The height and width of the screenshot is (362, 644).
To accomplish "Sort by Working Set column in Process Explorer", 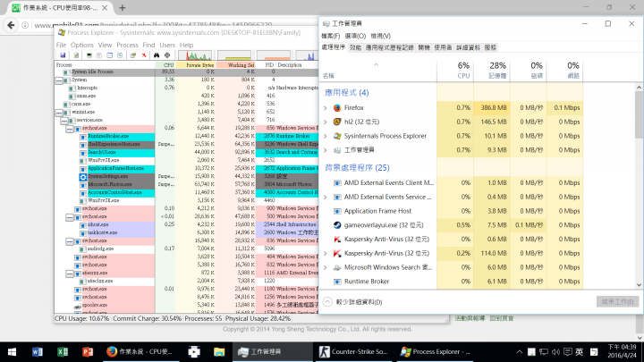I will pos(236,65).
